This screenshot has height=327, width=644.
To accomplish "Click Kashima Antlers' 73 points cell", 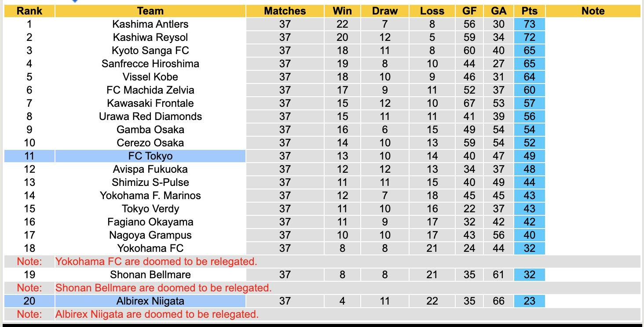I will point(529,24).
